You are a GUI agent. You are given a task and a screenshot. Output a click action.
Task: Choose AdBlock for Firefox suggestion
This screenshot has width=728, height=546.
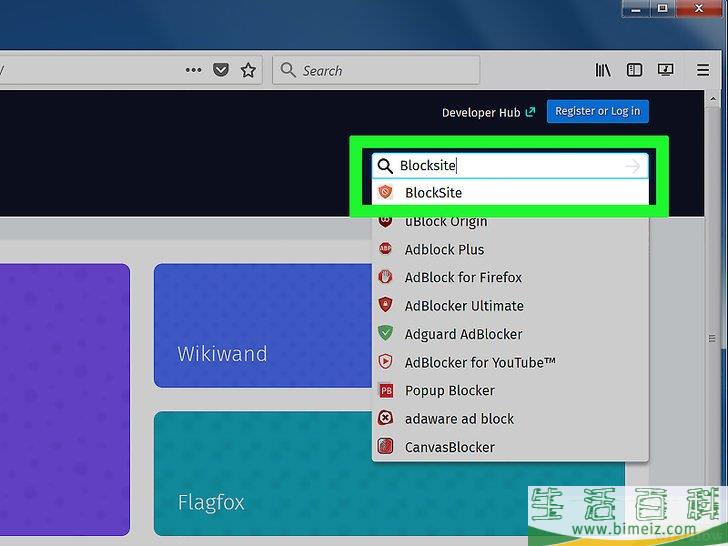point(510,277)
